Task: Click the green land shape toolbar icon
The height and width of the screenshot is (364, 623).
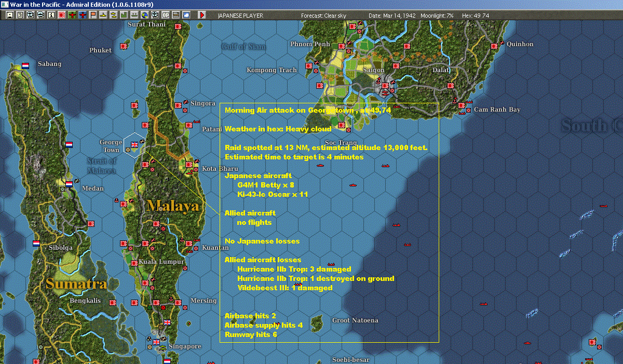Action: (x=124, y=15)
